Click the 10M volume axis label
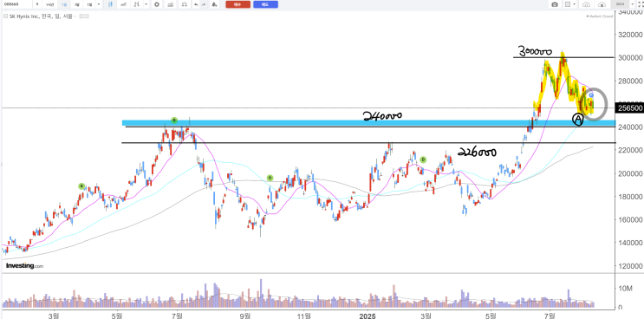 click(626, 289)
